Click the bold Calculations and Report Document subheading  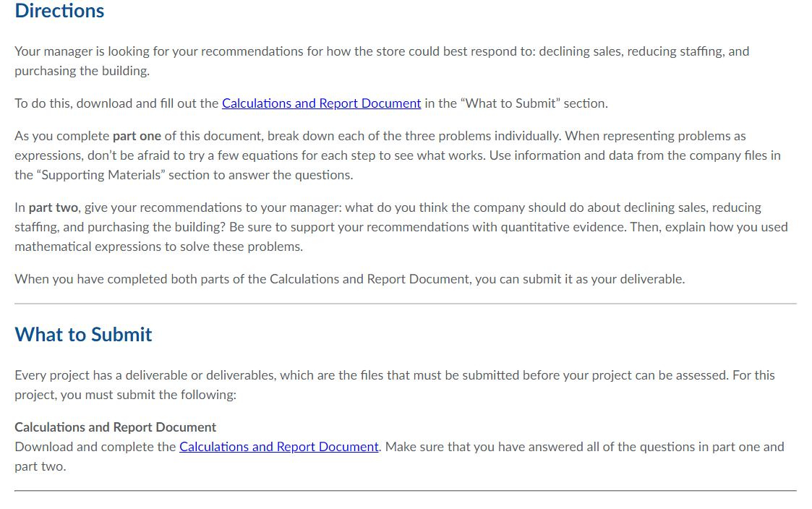[x=116, y=427]
